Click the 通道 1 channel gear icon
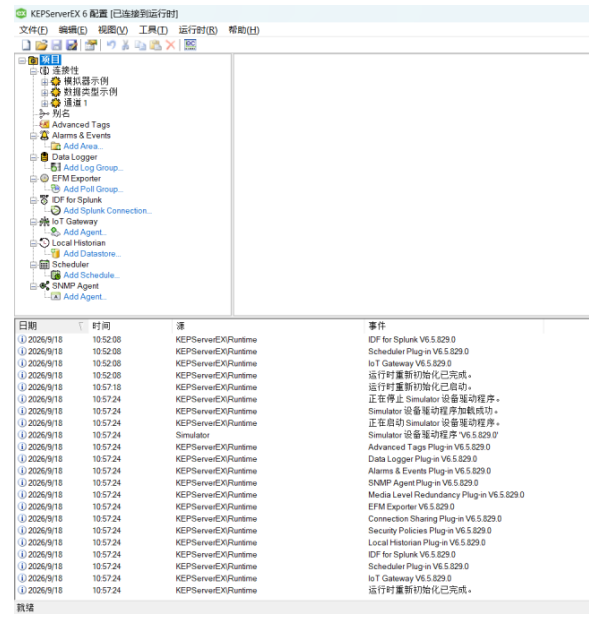 (56, 103)
